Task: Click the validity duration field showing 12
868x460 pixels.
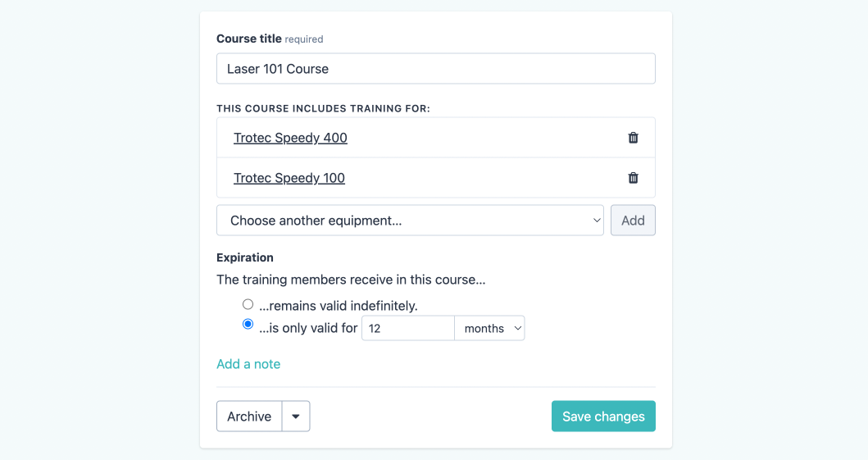Action: pyautogui.click(x=407, y=329)
